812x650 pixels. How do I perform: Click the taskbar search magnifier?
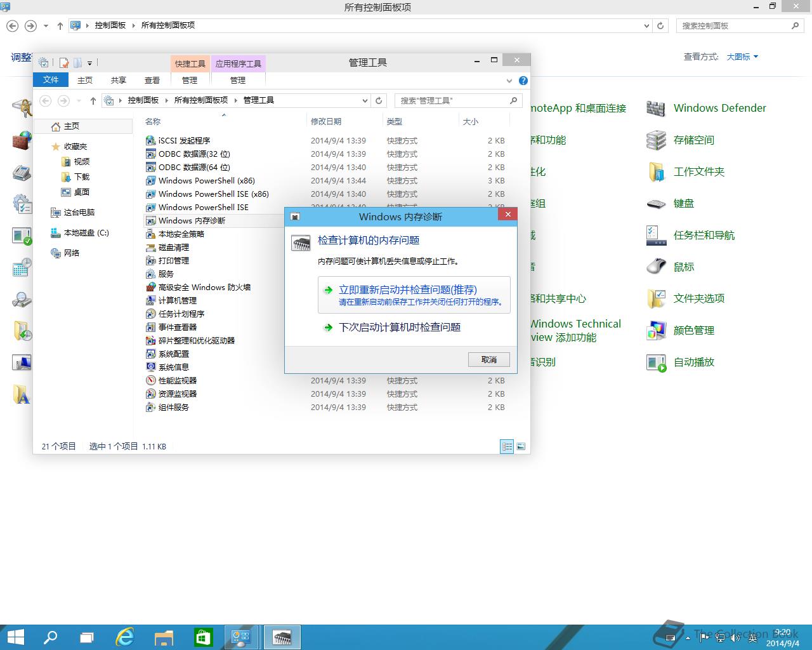tap(50, 637)
